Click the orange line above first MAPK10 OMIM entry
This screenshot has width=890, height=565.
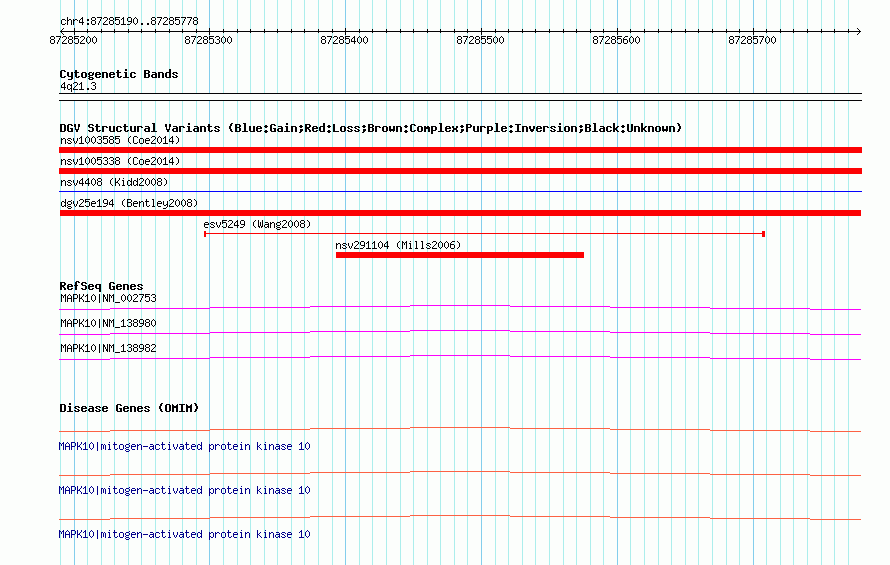[x=460, y=429]
